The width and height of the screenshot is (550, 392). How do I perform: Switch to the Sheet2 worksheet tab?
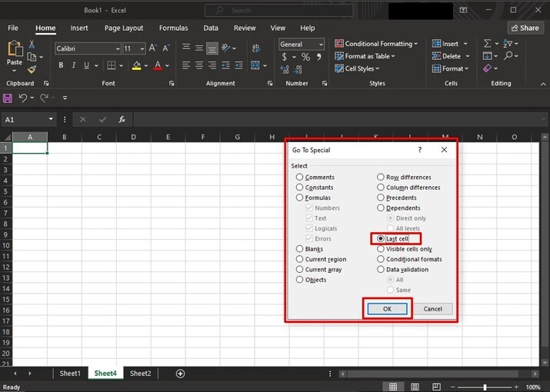tap(140, 374)
